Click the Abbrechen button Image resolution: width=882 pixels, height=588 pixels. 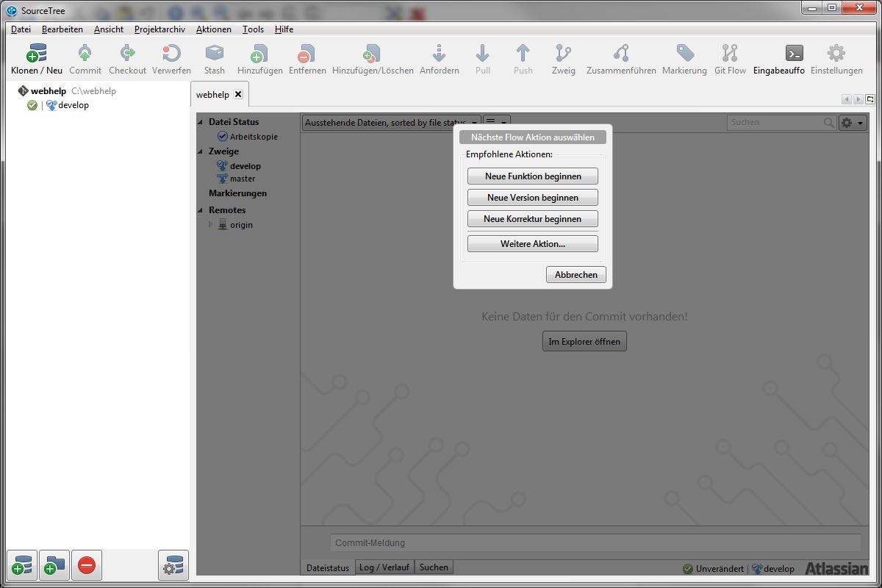576,274
